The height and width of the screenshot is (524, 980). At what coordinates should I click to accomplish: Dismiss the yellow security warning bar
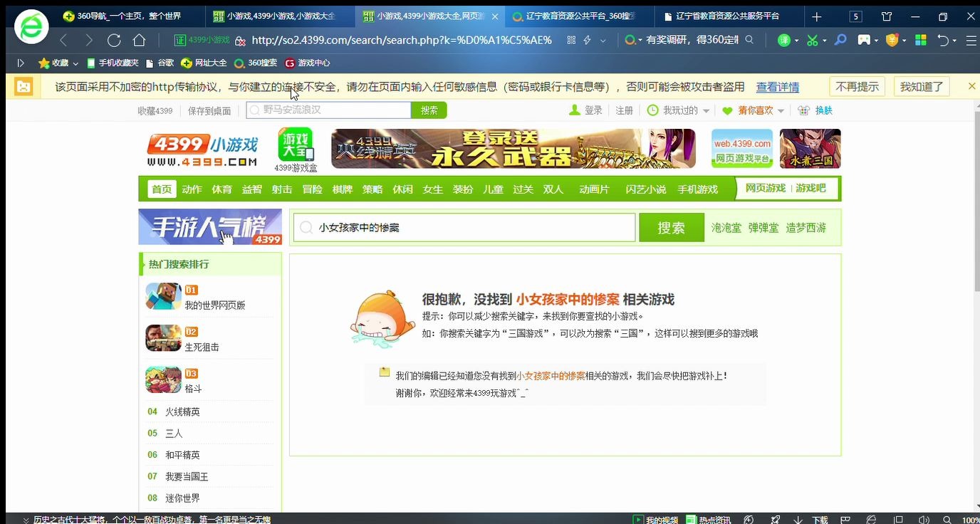(971, 86)
